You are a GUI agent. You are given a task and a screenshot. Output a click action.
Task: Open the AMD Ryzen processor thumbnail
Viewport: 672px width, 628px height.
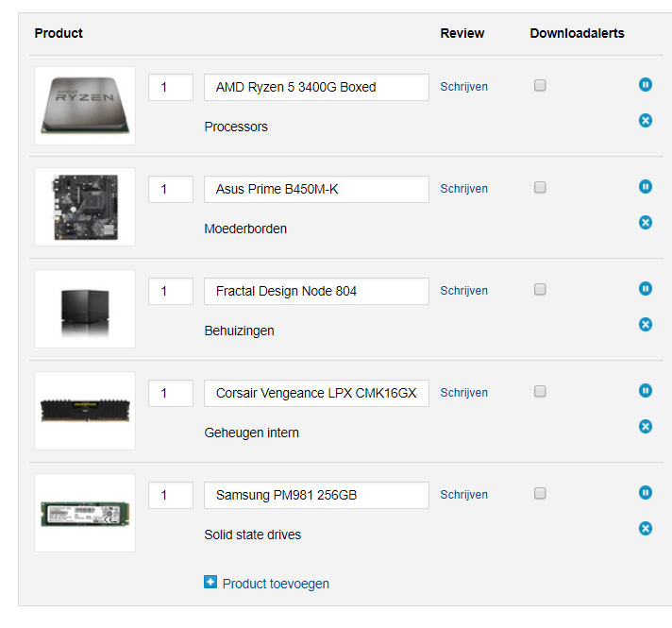coord(85,106)
